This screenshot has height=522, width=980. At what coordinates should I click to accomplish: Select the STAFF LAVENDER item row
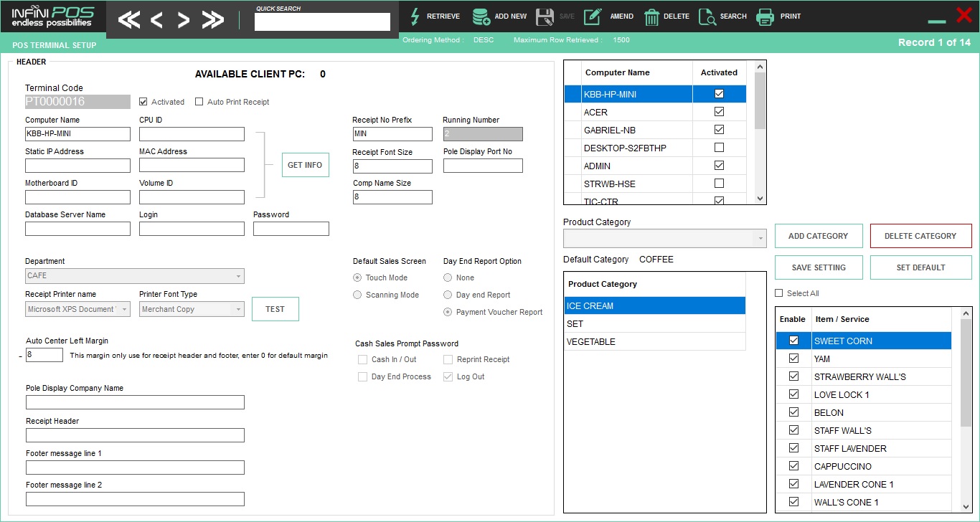[x=864, y=448]
